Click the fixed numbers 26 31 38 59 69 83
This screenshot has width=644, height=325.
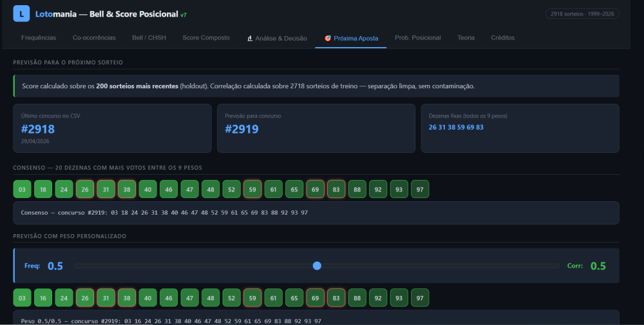456,128
